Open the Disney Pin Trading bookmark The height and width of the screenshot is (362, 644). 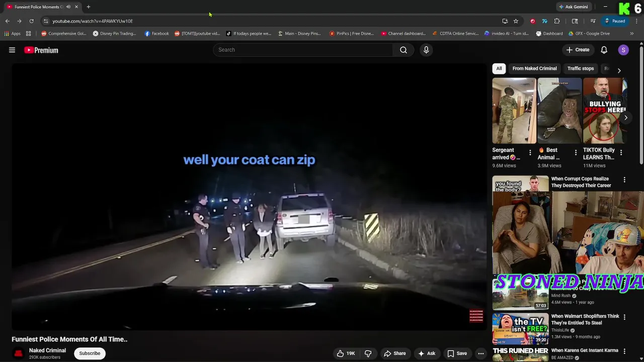(114, 34)
